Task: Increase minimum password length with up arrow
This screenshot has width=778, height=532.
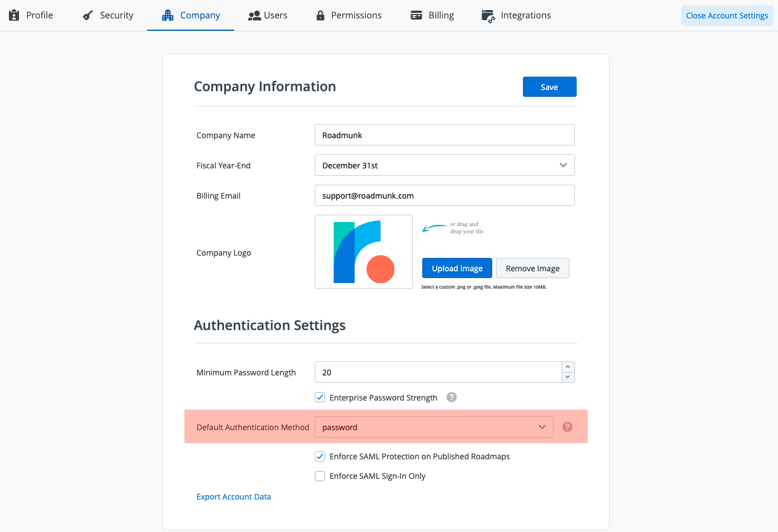Action: [x=568, y=367]
